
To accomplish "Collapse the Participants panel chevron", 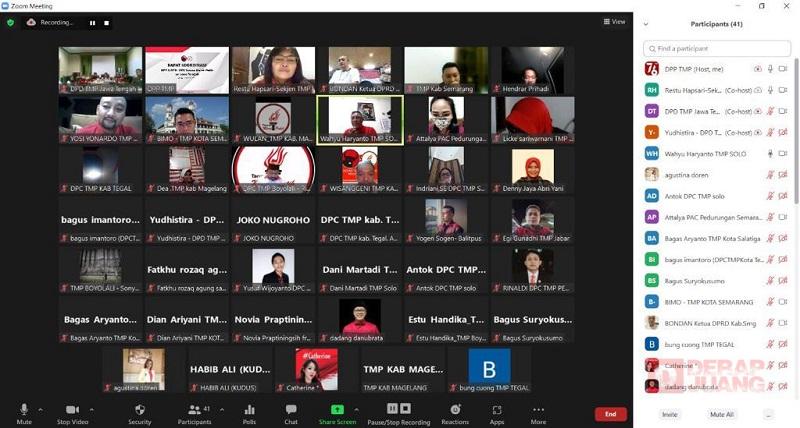I will [646, 24].
